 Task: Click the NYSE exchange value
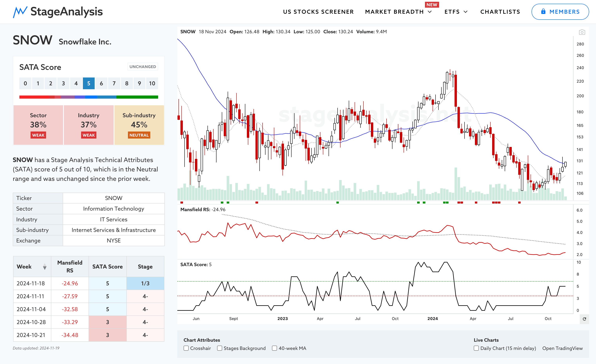(113, 241)
